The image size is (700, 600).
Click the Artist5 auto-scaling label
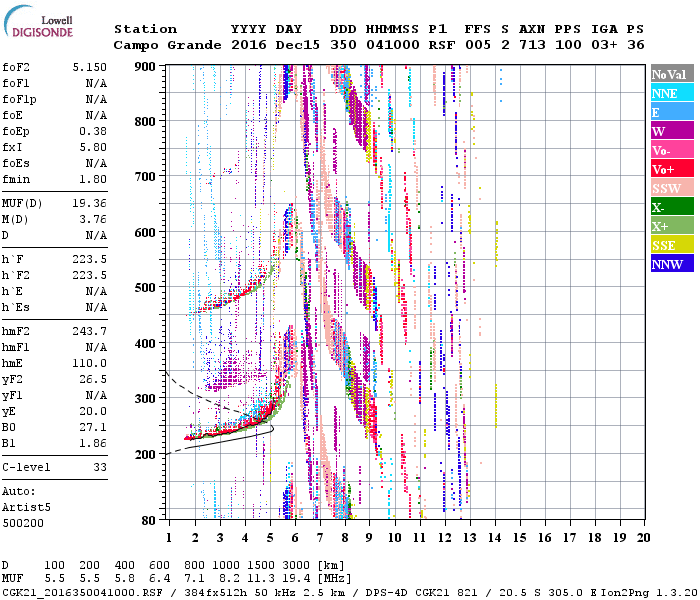[x=26, y=508]
